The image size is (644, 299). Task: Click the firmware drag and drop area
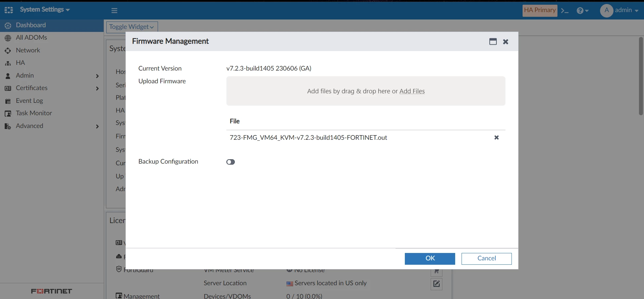pos(366,91)
